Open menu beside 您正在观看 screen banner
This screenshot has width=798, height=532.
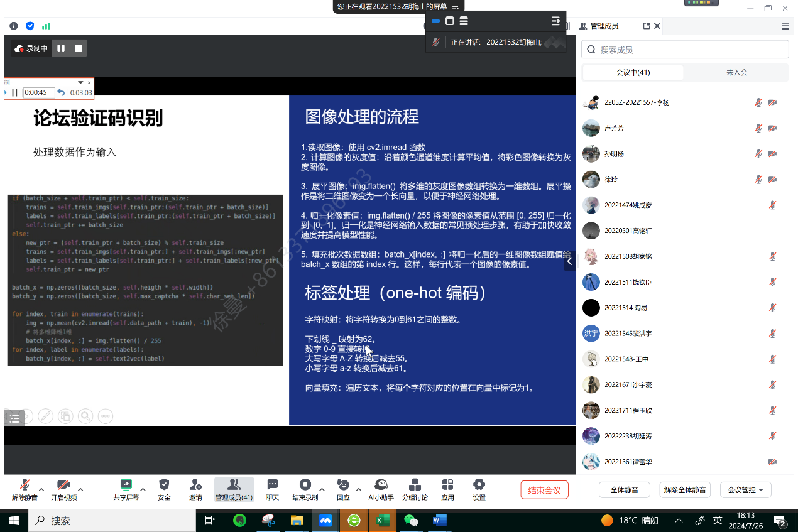coord(455,6)
